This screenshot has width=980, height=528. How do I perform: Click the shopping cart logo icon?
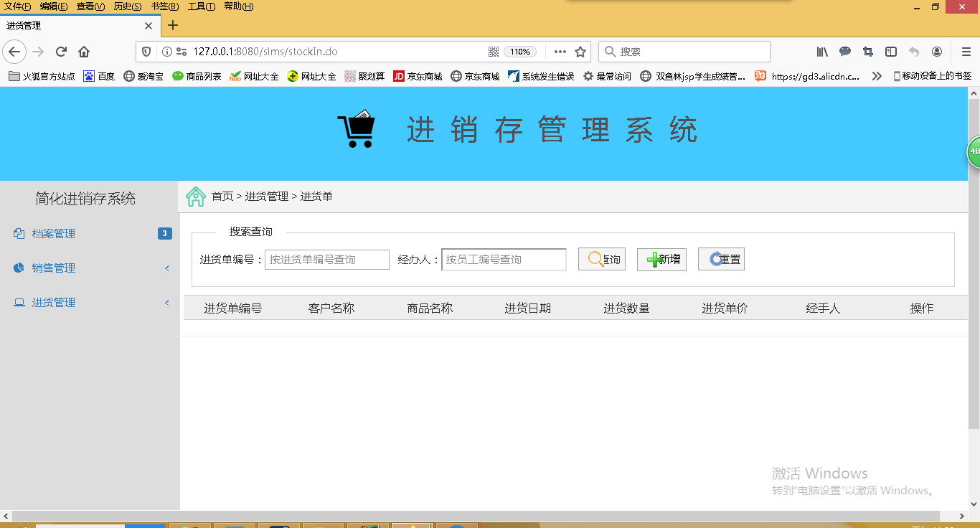(x=357, y=129)
